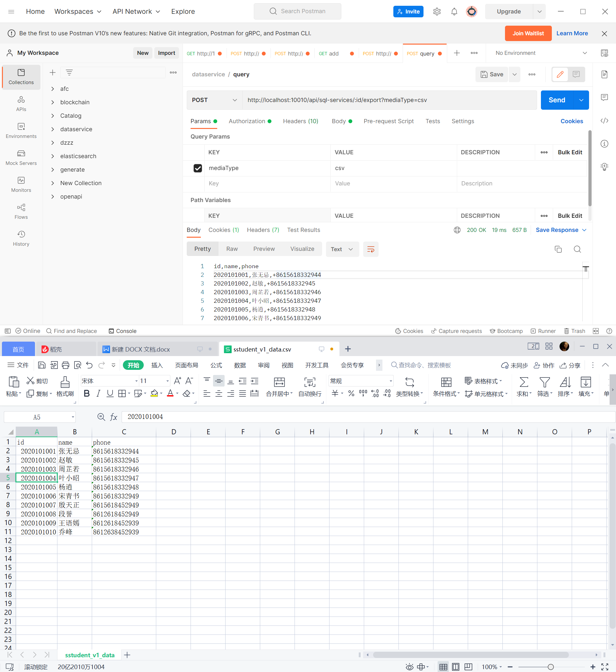616x672 pixels.
Task: Click the Underline icon in the WPS ribbon
Action: tap(110, 394)
